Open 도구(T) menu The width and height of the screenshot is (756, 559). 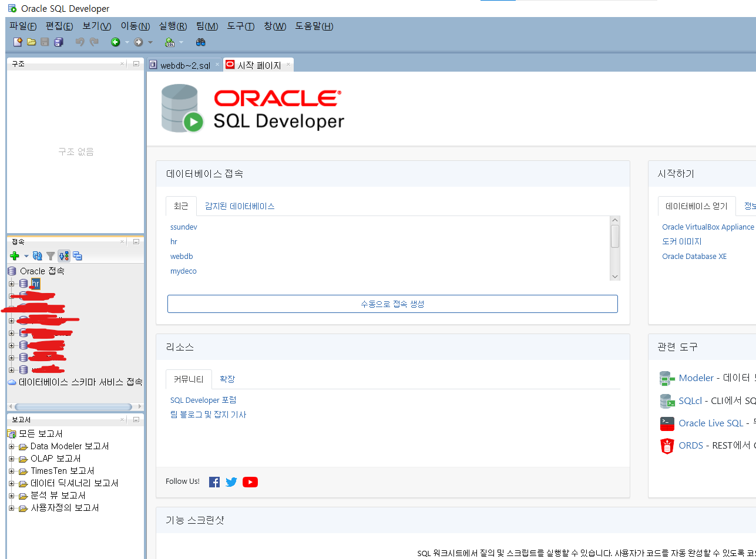(241, 26)
